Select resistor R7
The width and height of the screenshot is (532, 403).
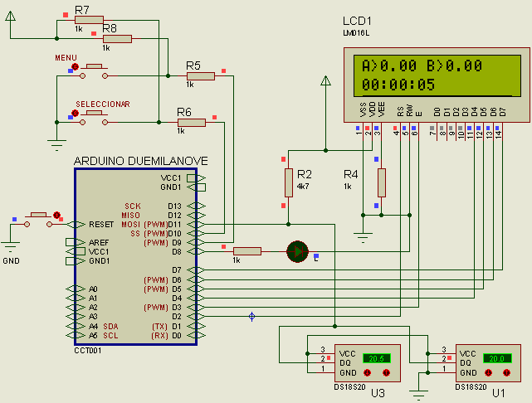(x=90, y=20)
